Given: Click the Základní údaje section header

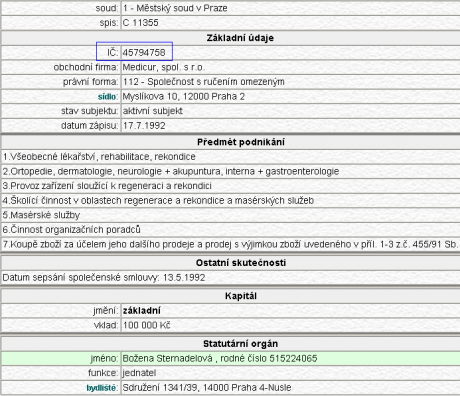Looking at the screenshot, I should pos(240,38).
